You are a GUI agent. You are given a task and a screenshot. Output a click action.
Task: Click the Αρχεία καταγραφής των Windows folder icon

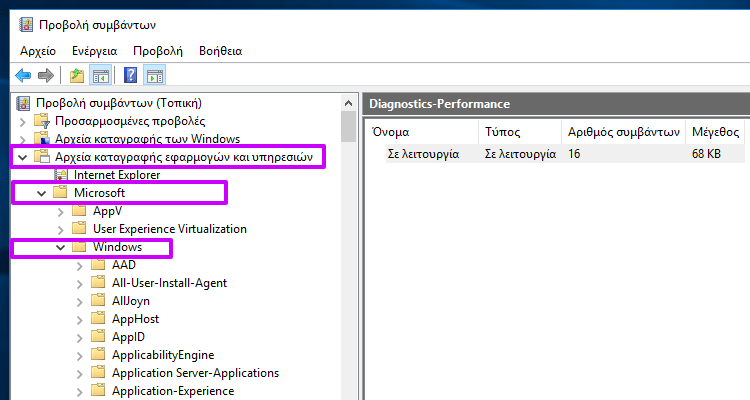click(x=42, y=138)
